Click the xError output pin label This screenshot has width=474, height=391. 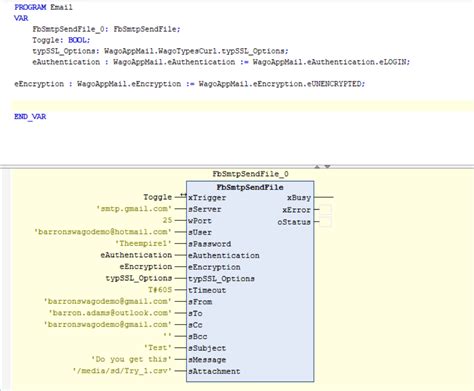coord(297,210)
